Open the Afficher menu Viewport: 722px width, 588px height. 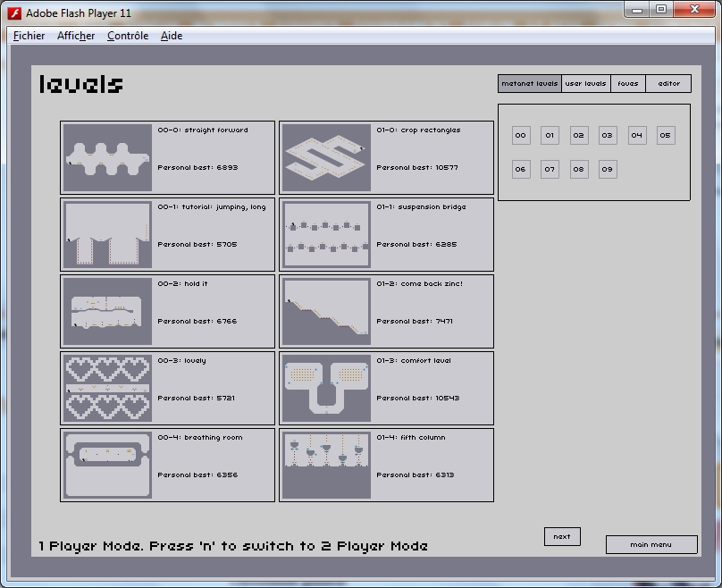tap(76, 36)
